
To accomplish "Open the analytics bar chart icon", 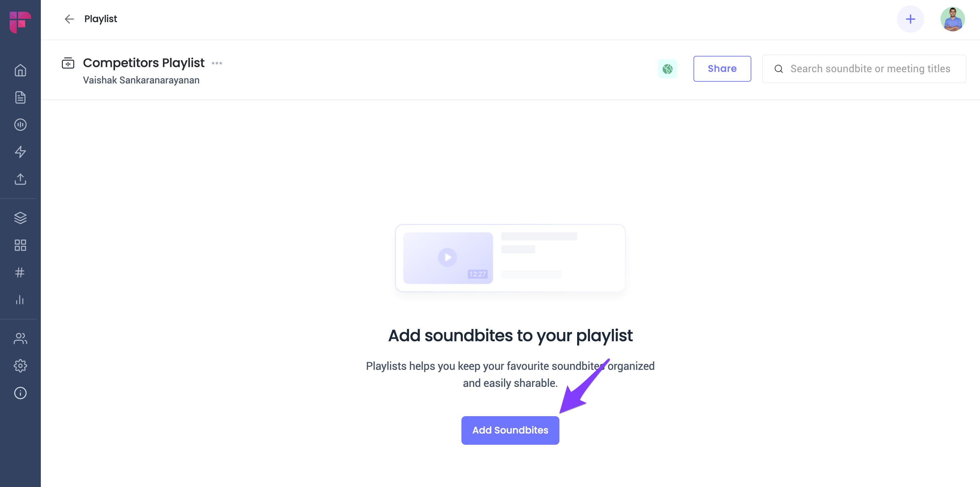I will click(20, 300).
